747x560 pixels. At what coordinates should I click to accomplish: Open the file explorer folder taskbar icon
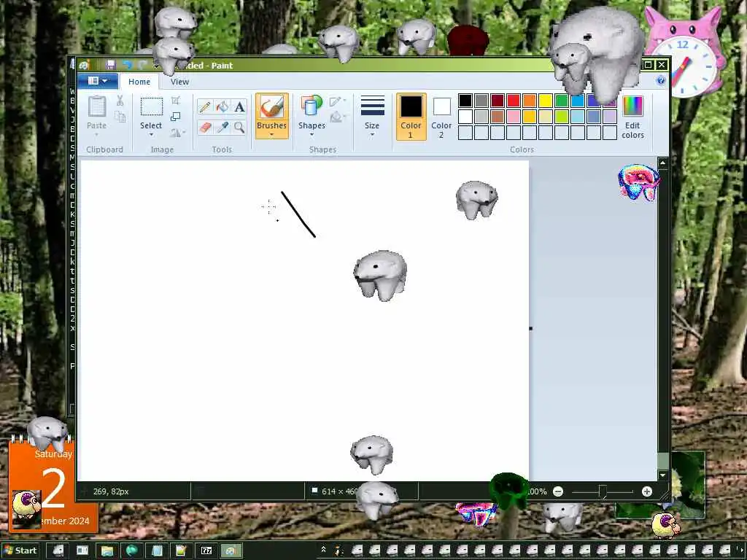(107, 551)
